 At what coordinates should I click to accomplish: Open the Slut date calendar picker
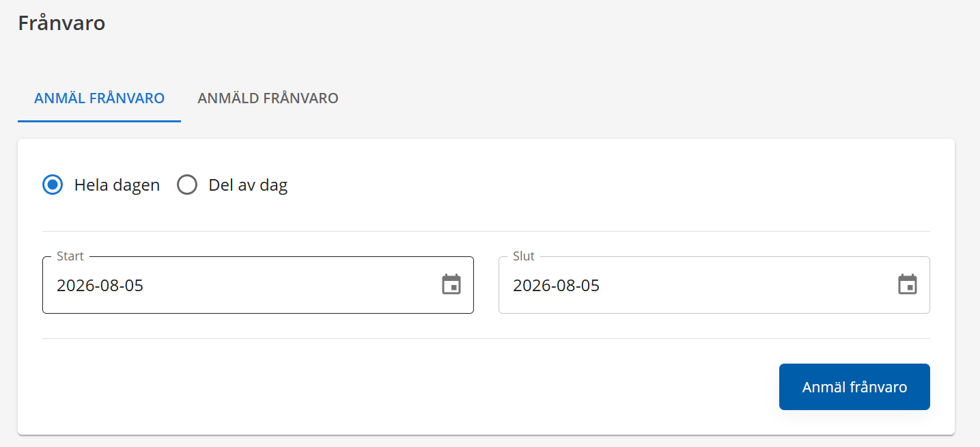(x=908, y=284)
